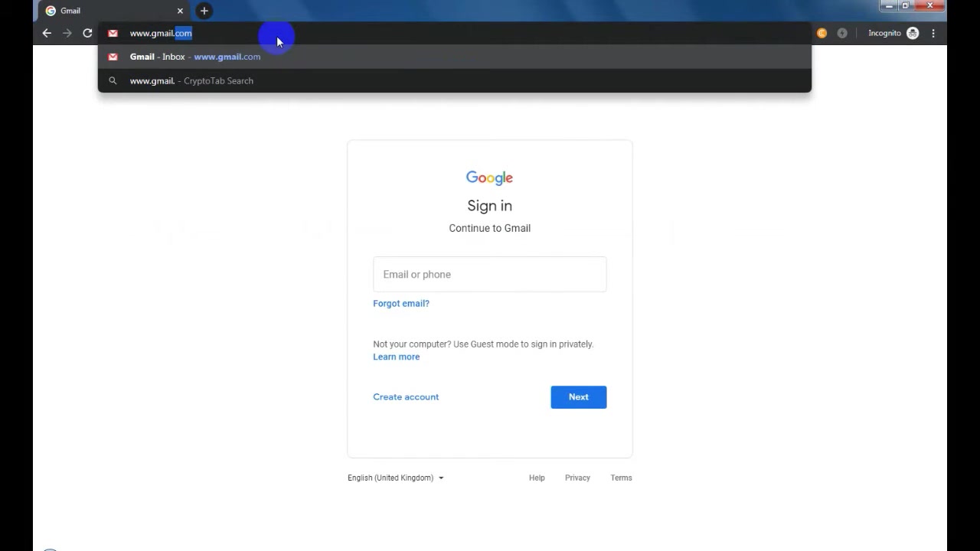
Task: Click the forward navigation arrow
Action: tap(67, 33)
